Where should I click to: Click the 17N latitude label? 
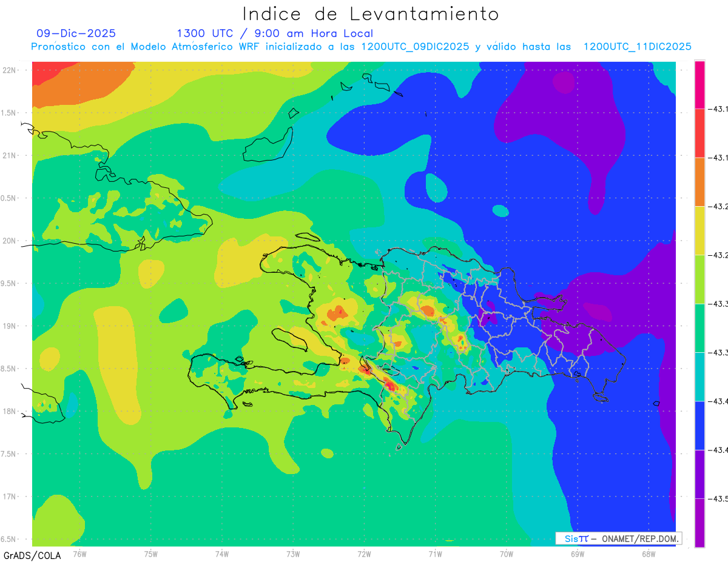10,497
